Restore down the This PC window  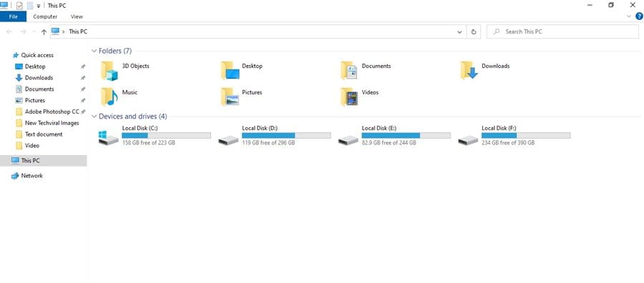[x=611, y=5]
